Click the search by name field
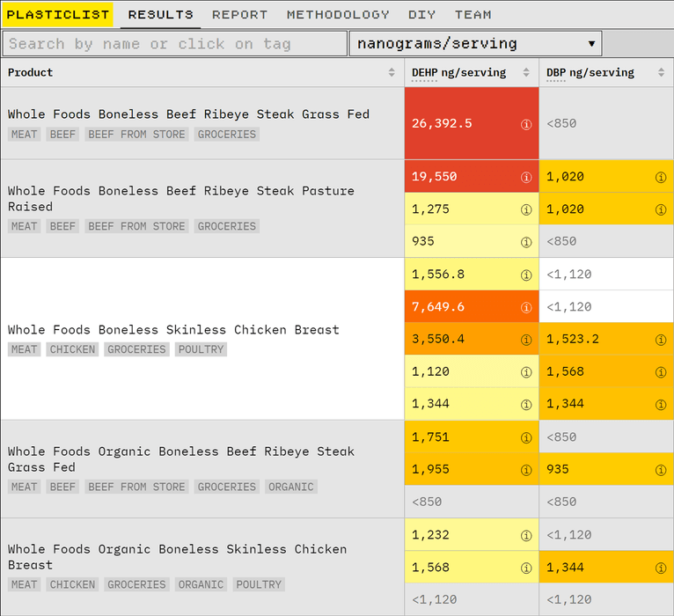674x616 pixels. click(x=174, y=43)
